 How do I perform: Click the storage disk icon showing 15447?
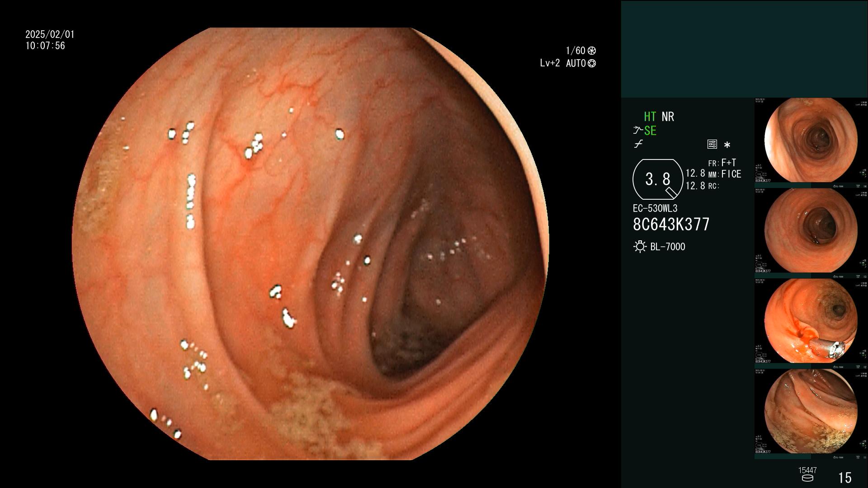click(807, 478)
